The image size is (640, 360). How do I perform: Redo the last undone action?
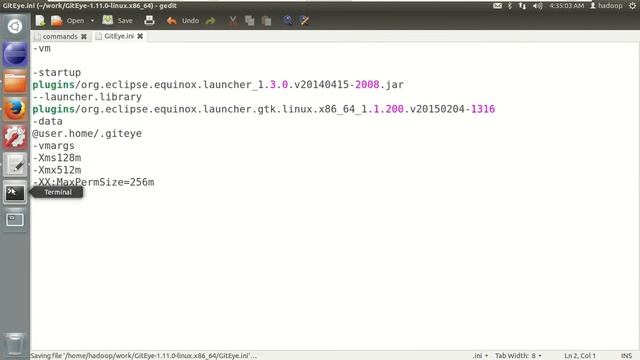click(211, 20)
